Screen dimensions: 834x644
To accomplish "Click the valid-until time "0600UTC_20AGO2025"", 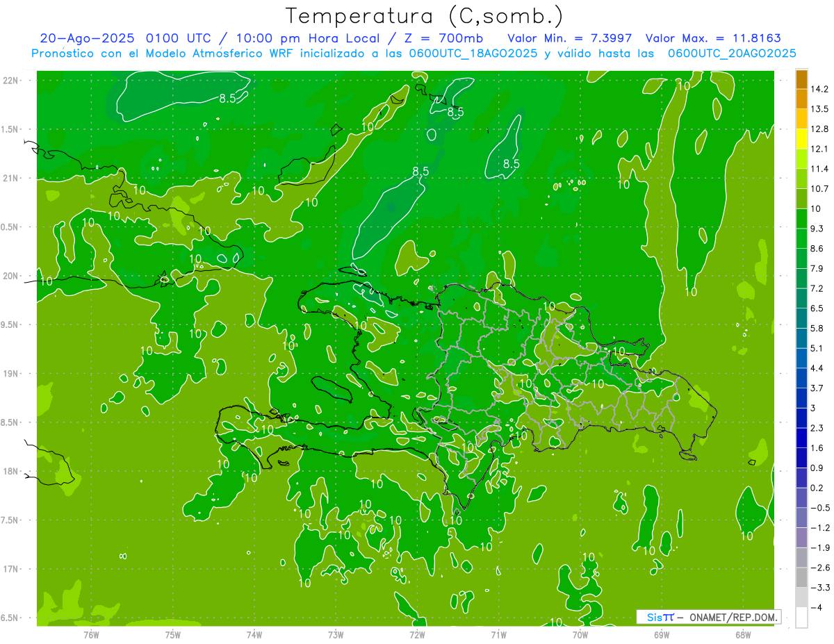I will 732,53.
